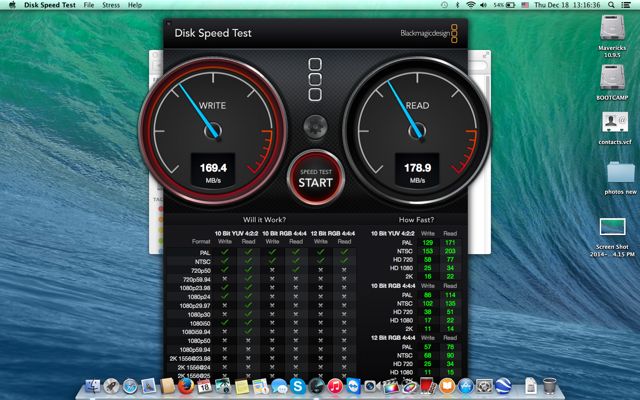Viewport: 640px width, 400px height.
Task: Click the Disk Speed Test Dock icon
Action: pyautogui.click(x=316, y=386)
